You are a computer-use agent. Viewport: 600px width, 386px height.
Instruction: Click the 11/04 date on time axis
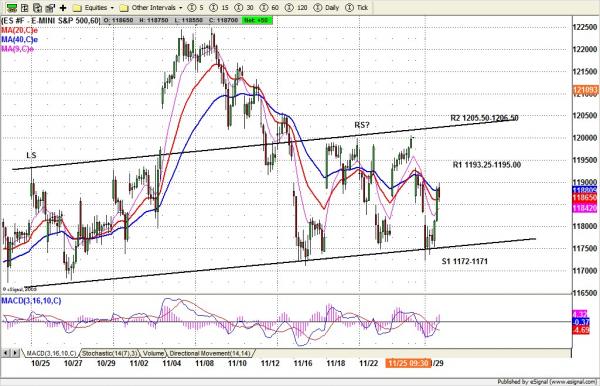172,363
